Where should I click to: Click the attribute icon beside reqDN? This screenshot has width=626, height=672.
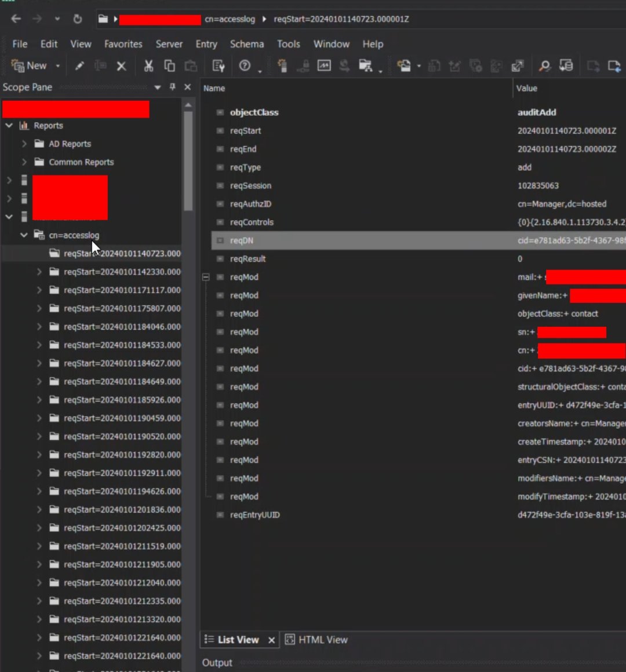pyautogui.click(x=220, y=240)
